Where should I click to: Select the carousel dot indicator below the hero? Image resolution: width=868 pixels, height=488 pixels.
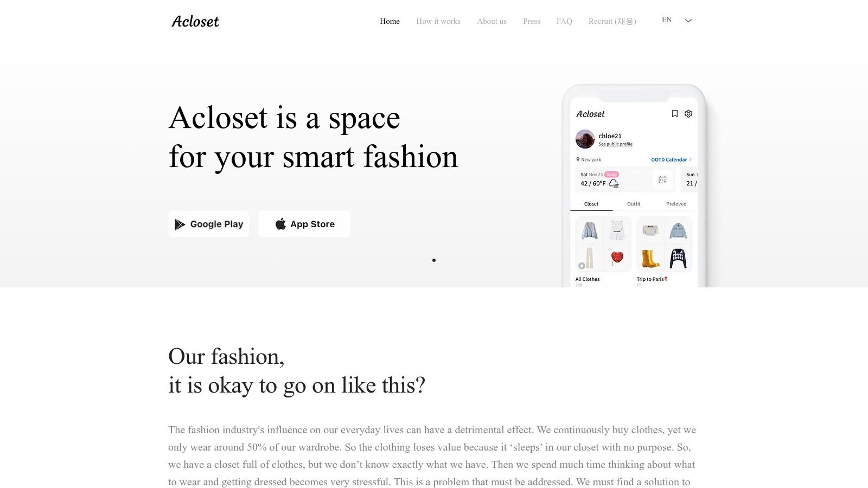(434, 260)
